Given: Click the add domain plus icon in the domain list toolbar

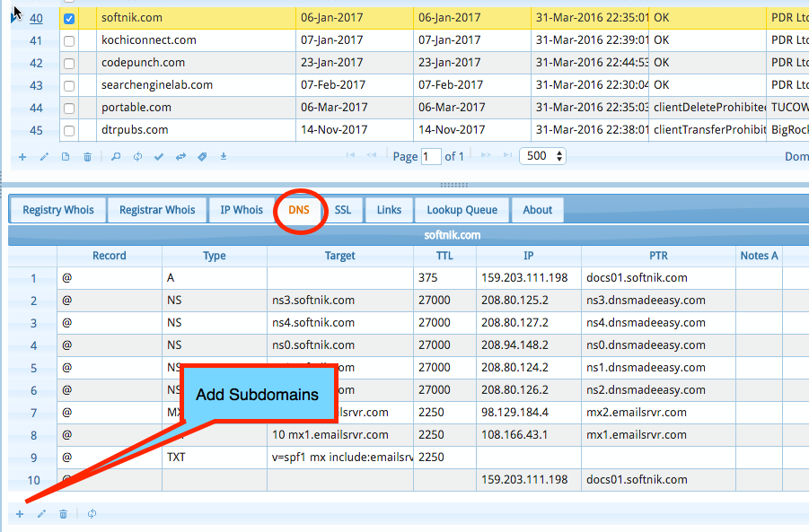Looking at the screenshot, I should tap(22, 157).
